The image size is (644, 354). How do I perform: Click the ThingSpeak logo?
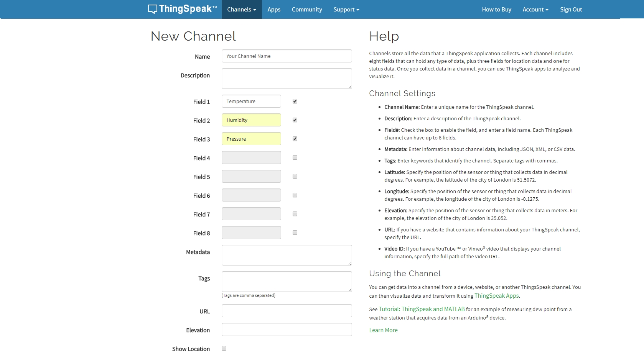183,9
